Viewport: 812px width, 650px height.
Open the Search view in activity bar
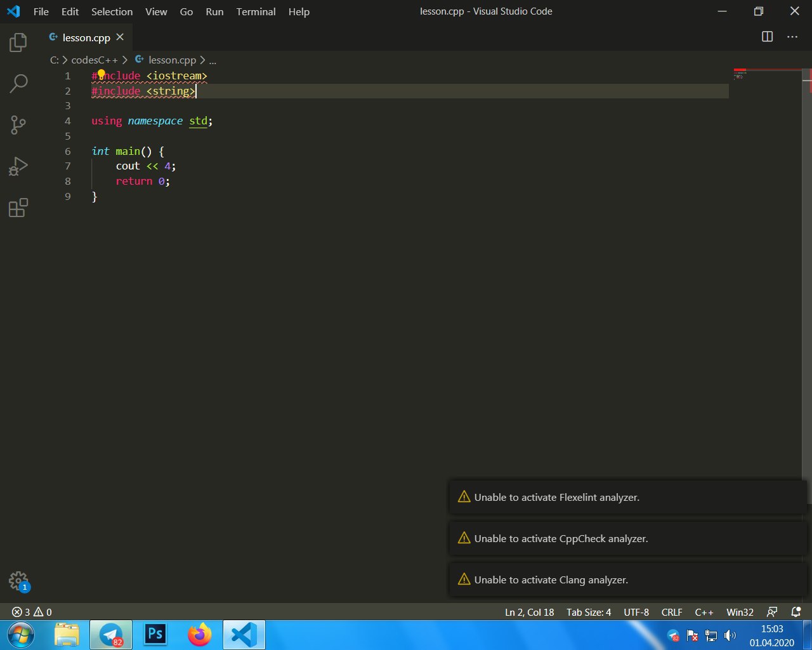tap(18, 83)
